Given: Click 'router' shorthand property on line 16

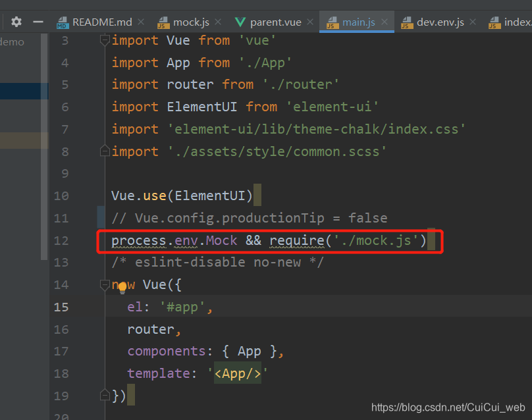Looking at the screenshot, I should pos(151,329).
